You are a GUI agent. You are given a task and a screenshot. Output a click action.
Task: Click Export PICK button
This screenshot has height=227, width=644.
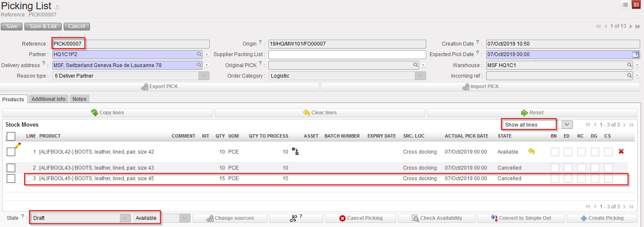160,86
